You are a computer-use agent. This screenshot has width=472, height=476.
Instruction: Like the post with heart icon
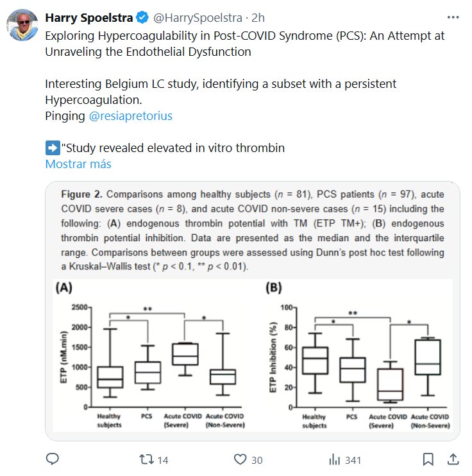(240, 459)
